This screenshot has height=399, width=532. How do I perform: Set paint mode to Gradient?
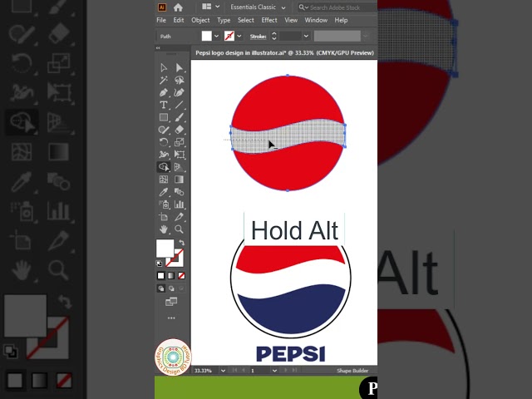pos(171,276)
